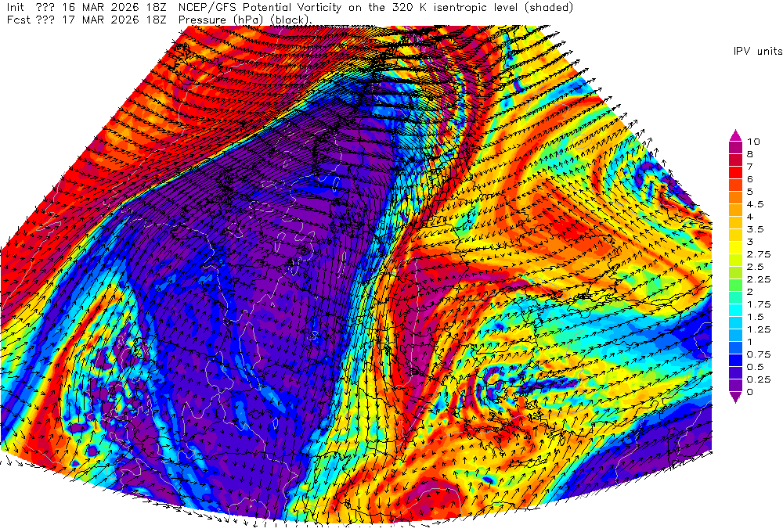Pick the blue swatch between 0.5 and 0.75
783x532 pixels.
(x=736, y=361)
